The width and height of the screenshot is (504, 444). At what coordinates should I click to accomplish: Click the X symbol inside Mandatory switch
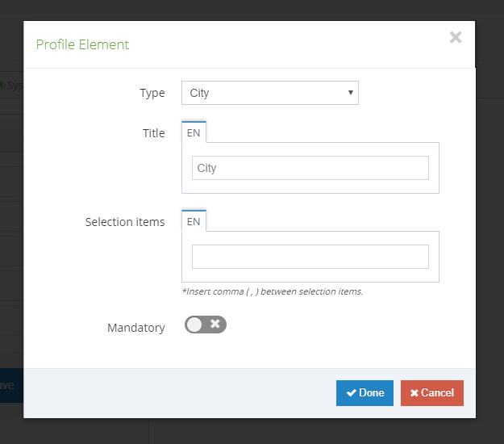[x=215, y=324]
